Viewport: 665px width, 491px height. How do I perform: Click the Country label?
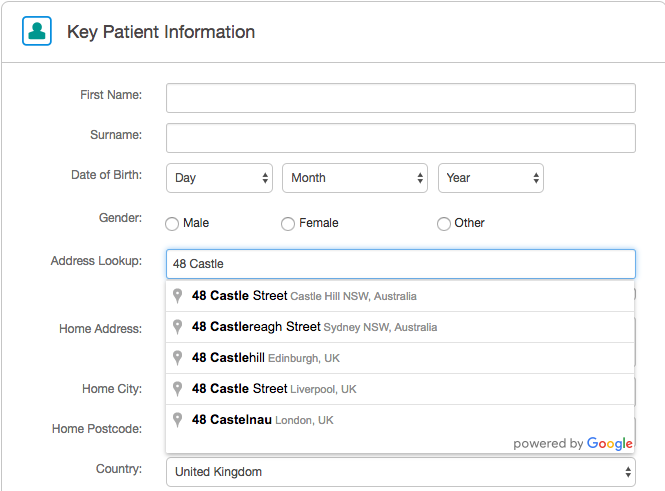[x=119, y=469]
